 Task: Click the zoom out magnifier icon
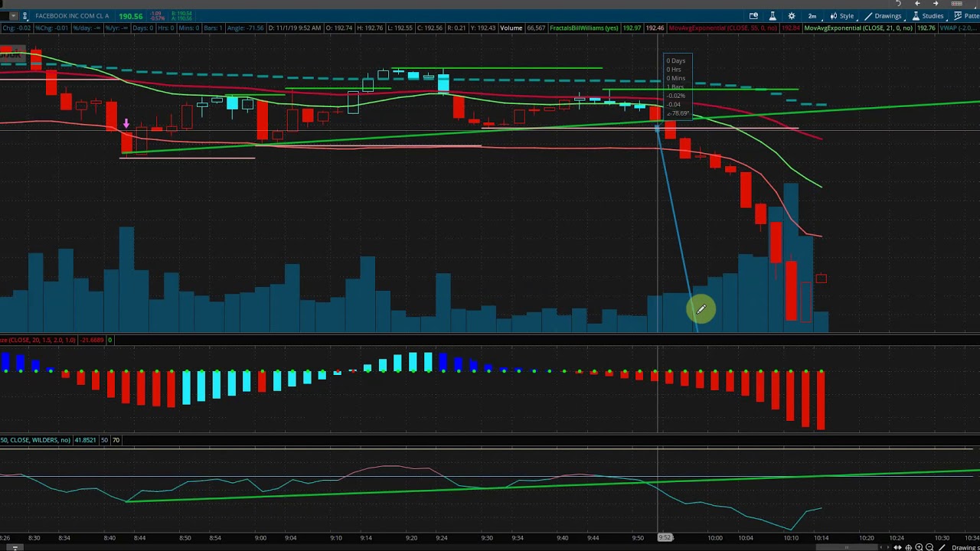click(929, 547)
